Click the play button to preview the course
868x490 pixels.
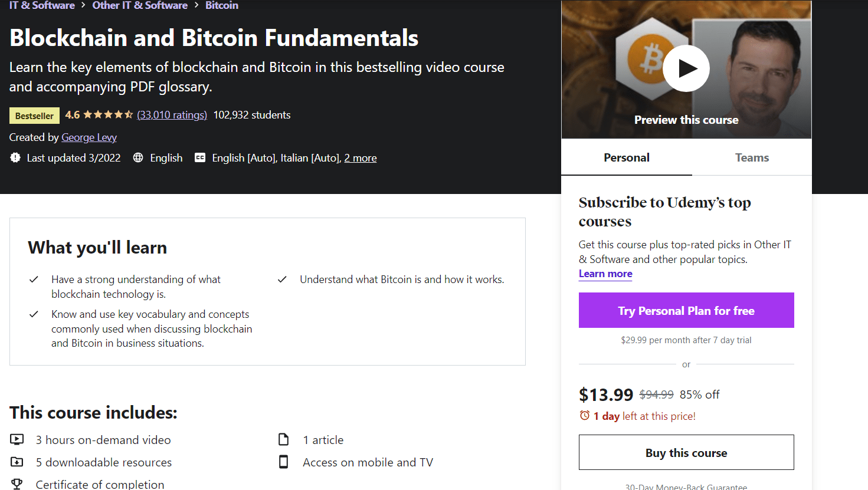(686, 68)
